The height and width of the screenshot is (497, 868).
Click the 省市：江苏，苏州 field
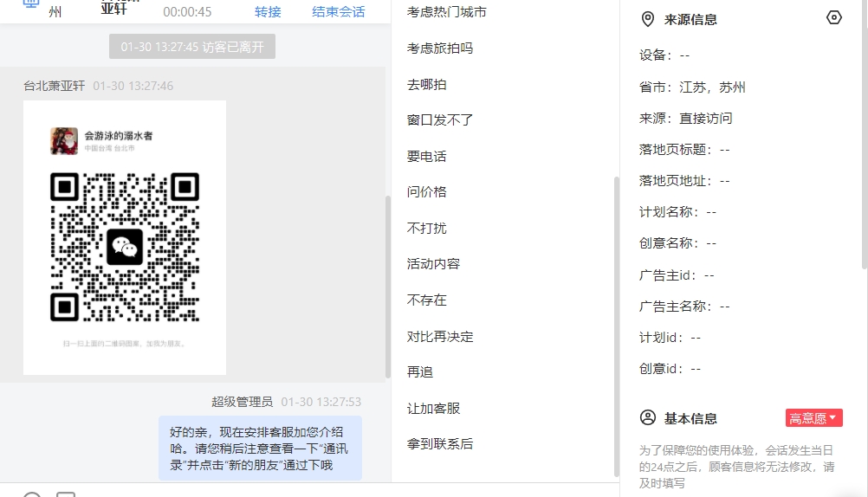click(692, 87)
